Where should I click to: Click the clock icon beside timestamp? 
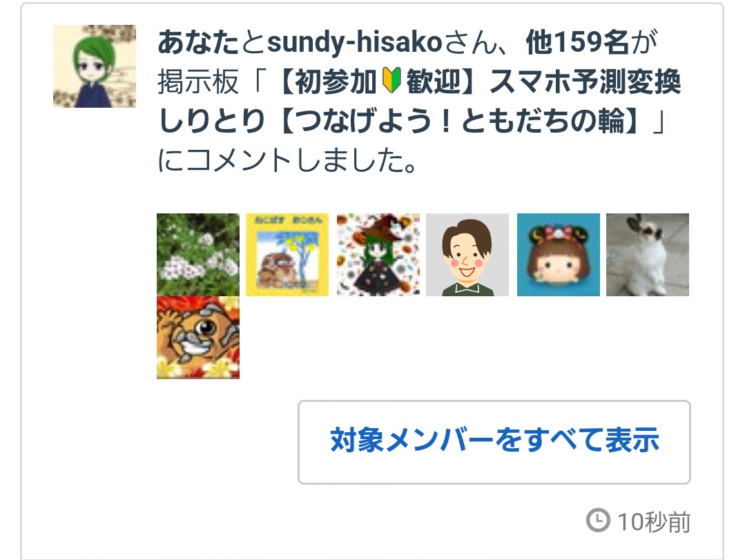[x=598, y=520]
